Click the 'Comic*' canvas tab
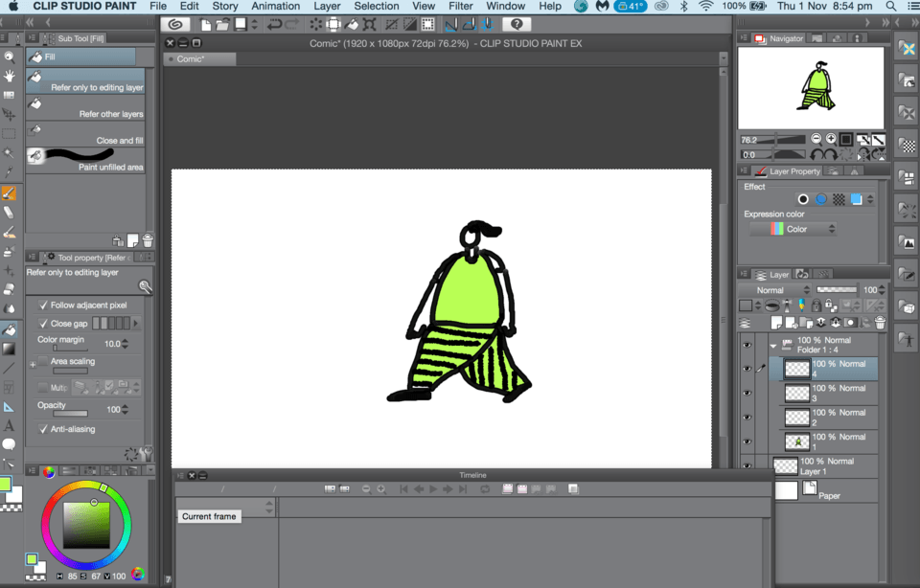The image size is (920, 588). [192, 59]
